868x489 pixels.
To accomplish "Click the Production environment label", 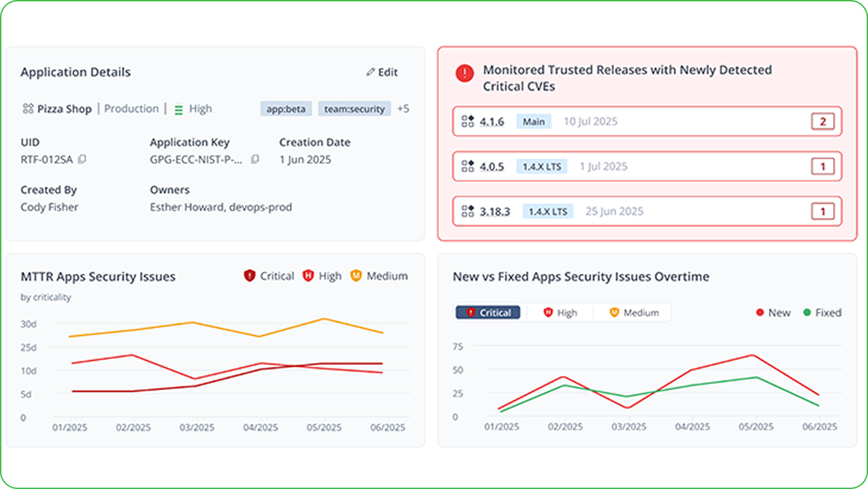I will click(x=131, y=109).
